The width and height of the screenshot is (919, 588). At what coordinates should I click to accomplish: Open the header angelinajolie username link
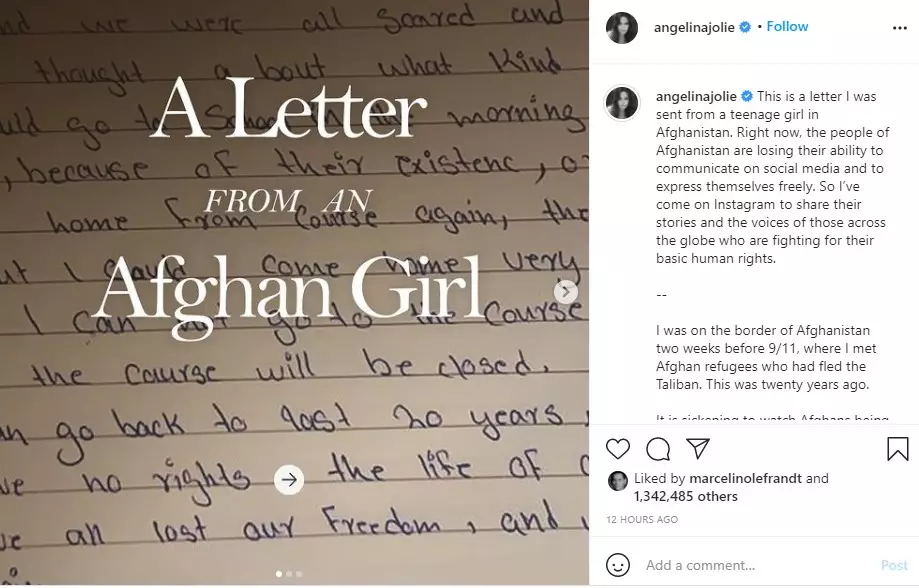point(695,27)
